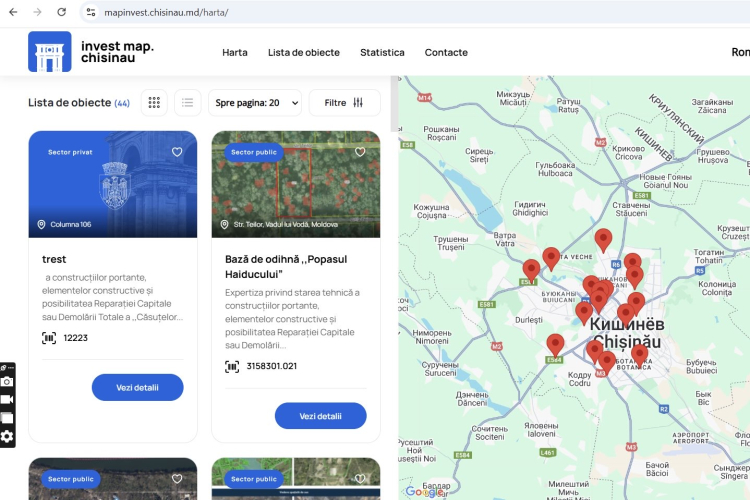The image size is (750, 500).
Task: Favorite the trest card heart icon
Action: tap(177, 152)
